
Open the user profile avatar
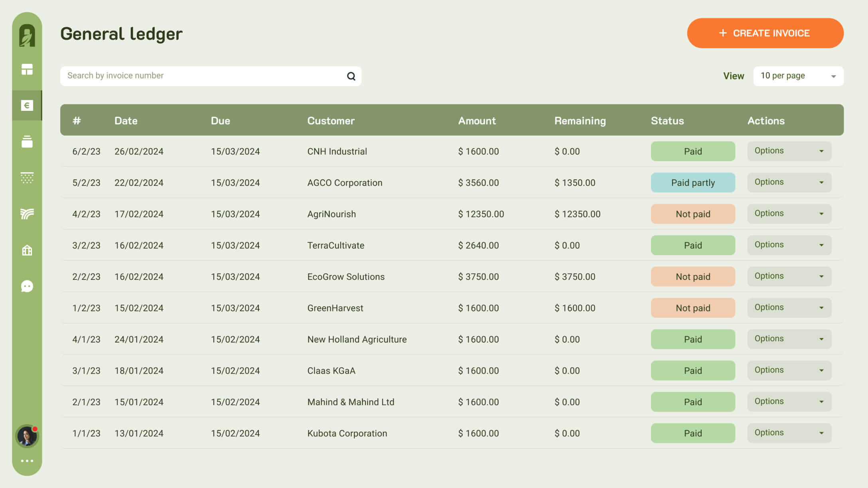pyautogui.click(x=27, y=436)
